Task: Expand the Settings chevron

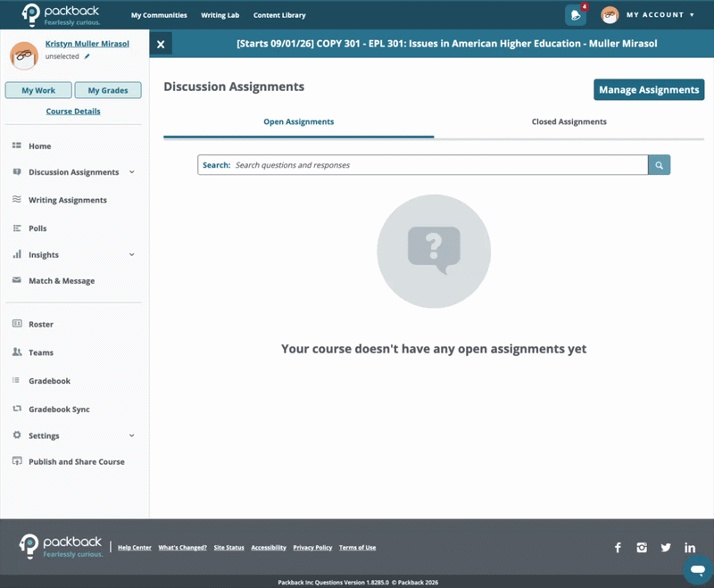Action: point(132,435)
